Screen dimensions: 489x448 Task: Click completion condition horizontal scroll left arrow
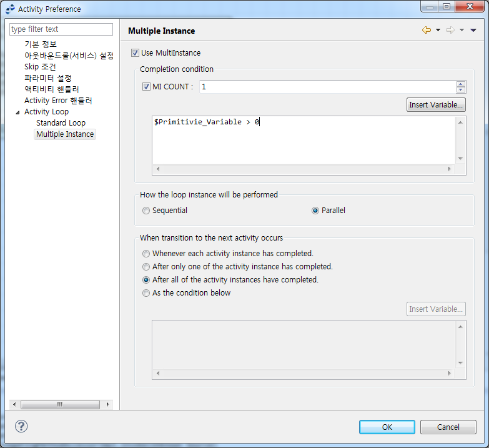158,169
